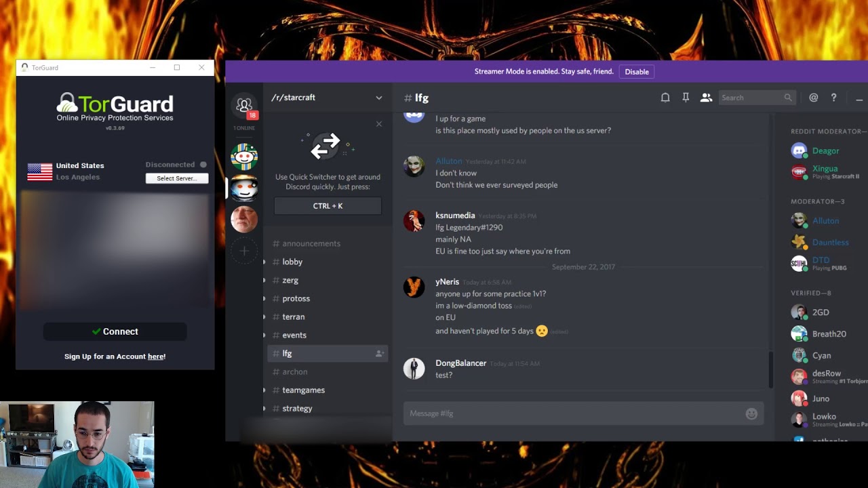Click DongBalancer's avatar in chat

click(414, 368)
